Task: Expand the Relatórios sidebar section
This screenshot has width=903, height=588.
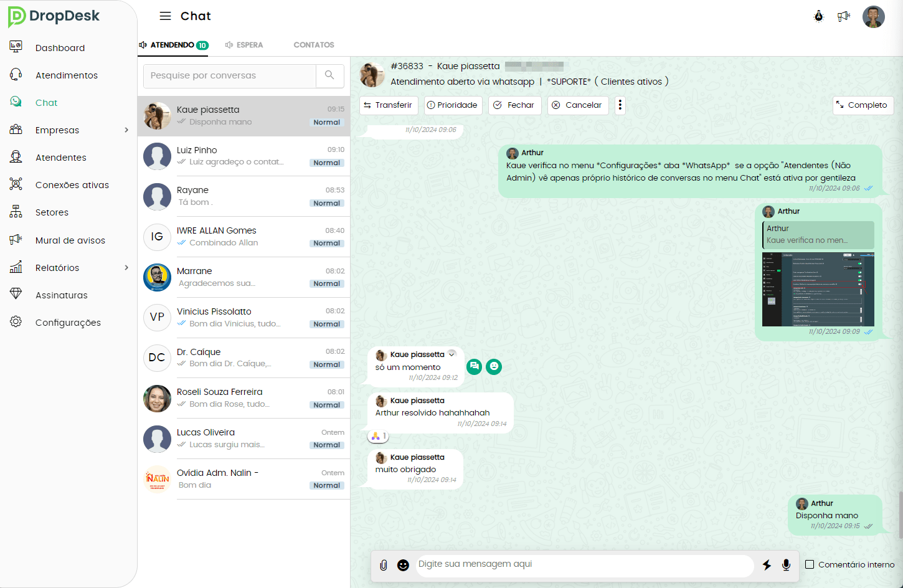Action: (x=126, y=268)
